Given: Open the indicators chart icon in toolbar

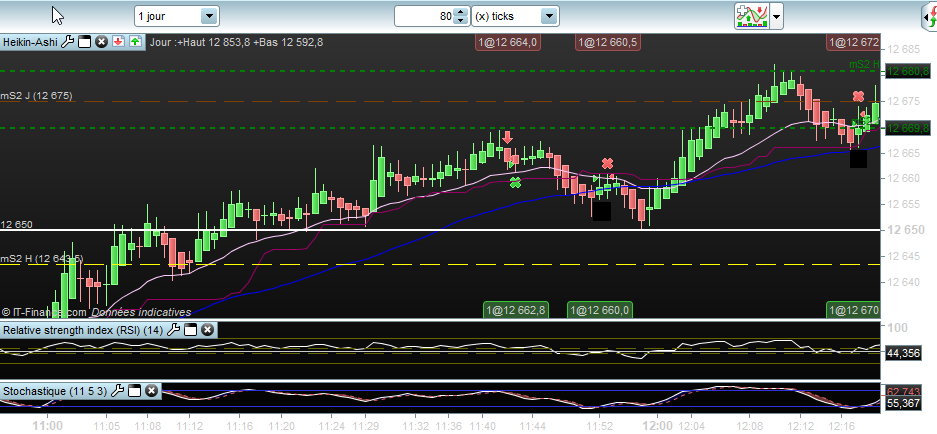Looking at the screenshot, I should click(751, 16).
